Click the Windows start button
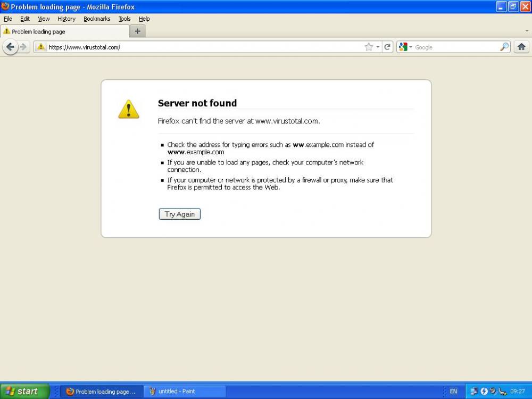 click(25, 391)
